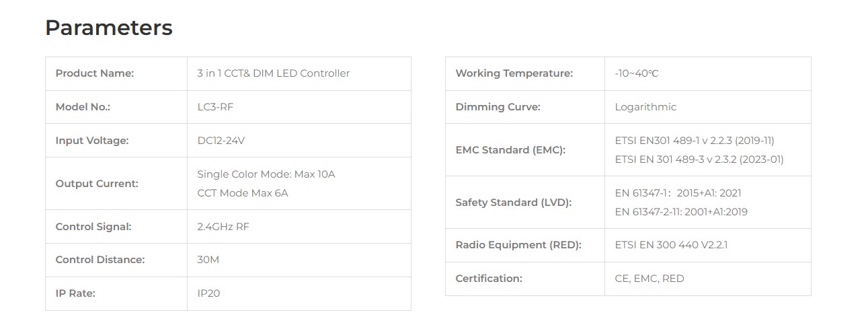Click the Single Color Mode: Max 10A line
Image resolution: width=868 pixels, height=323 pixels.
point(266,174)
